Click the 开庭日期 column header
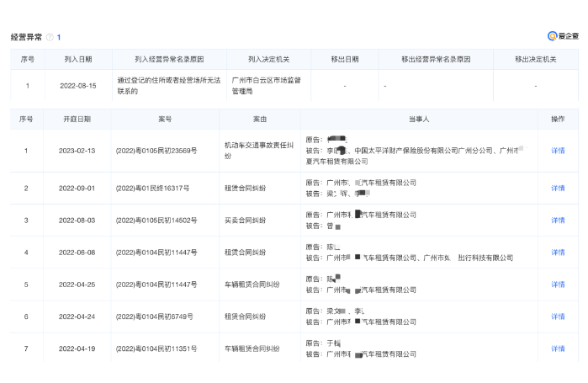The width and height of the screenshot is (588, 383). coord(77,120)
